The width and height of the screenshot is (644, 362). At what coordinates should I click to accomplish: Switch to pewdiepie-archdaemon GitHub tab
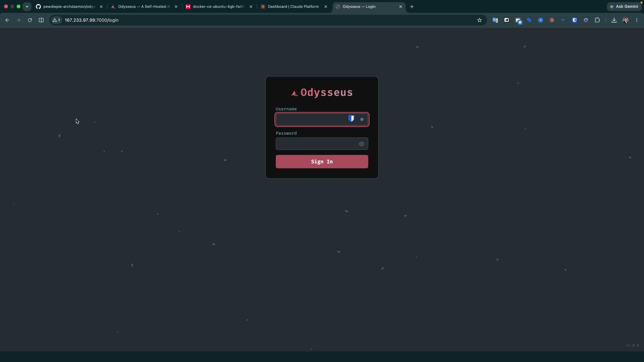(x=69, y=6)
